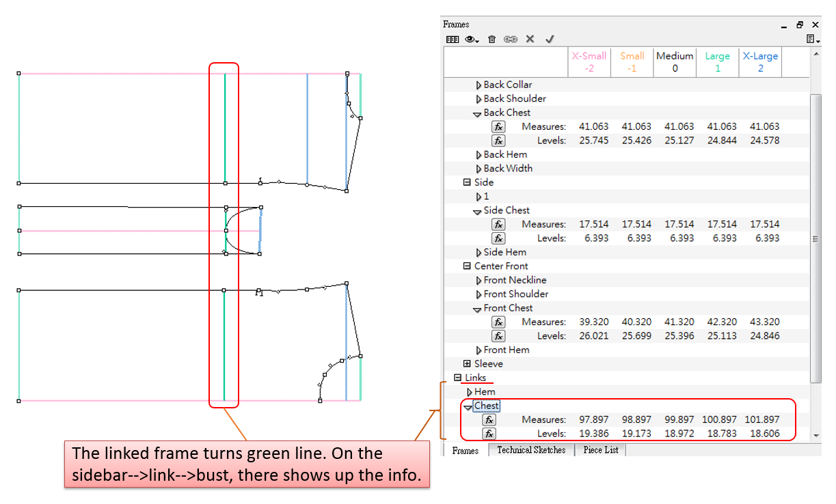Click the checkmark confirm icon in Frames toolbar
The image size is (836, 504).
(x=550, y=40)
